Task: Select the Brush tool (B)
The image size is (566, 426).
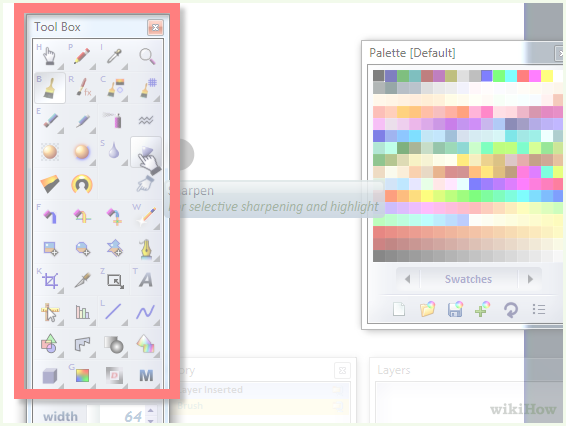Action: (50, 88)
